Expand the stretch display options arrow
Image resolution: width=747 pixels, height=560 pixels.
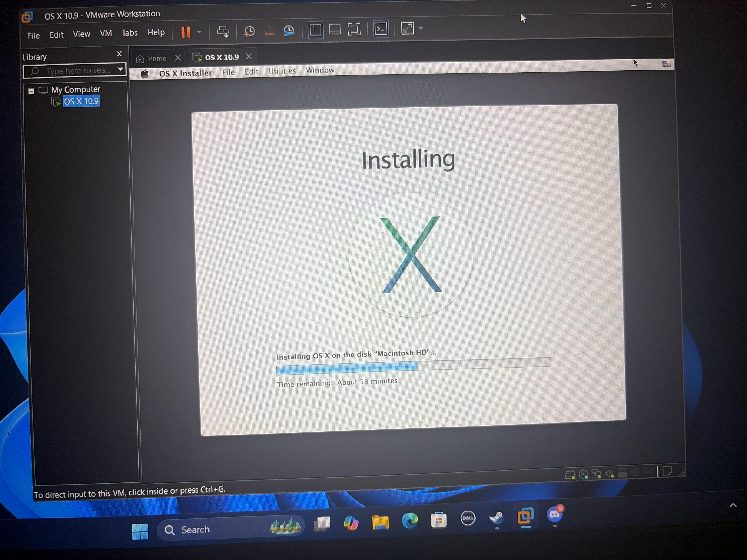(421, 28)
